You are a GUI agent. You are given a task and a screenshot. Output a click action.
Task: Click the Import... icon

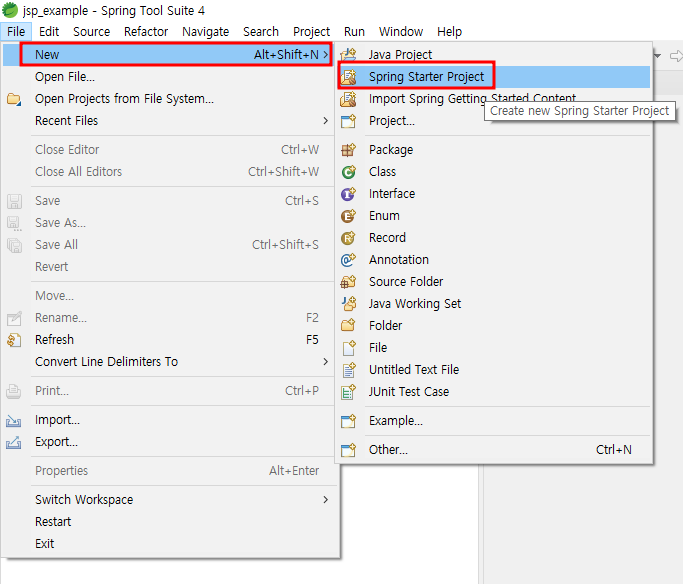point(14,420)
